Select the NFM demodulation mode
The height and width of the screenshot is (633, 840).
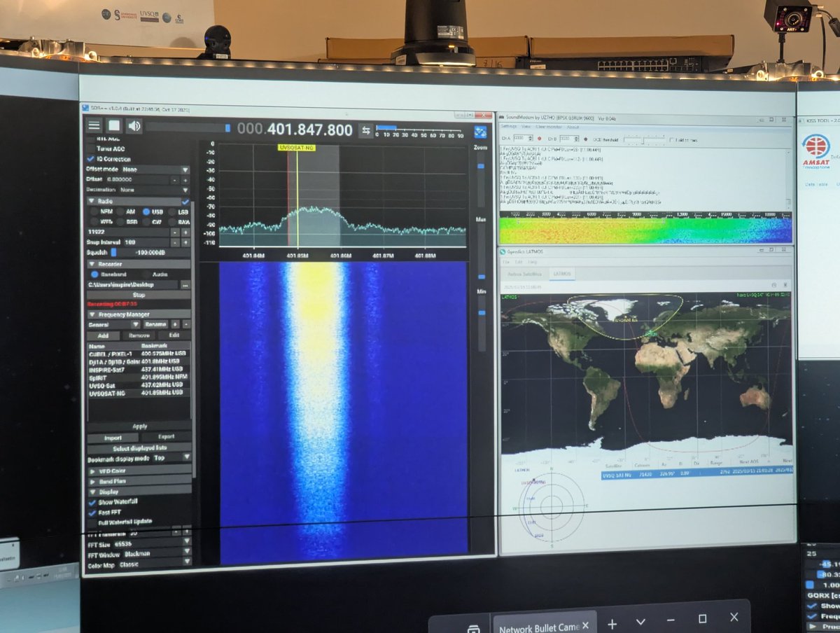(x=95, y=212)
